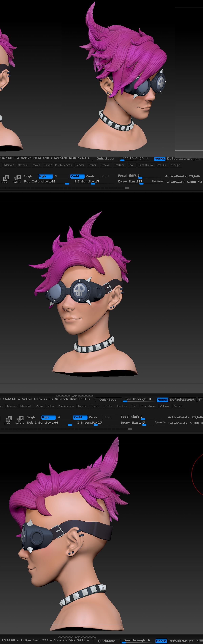The height and width of the screenshot is (644, 203).
Task: Click 'Active Mem 640' status text
Action: pyautogui.click(x=35, y=158)
